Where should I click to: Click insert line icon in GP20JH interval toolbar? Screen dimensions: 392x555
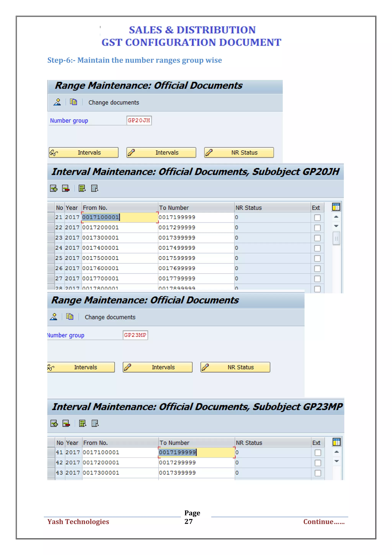54,188
